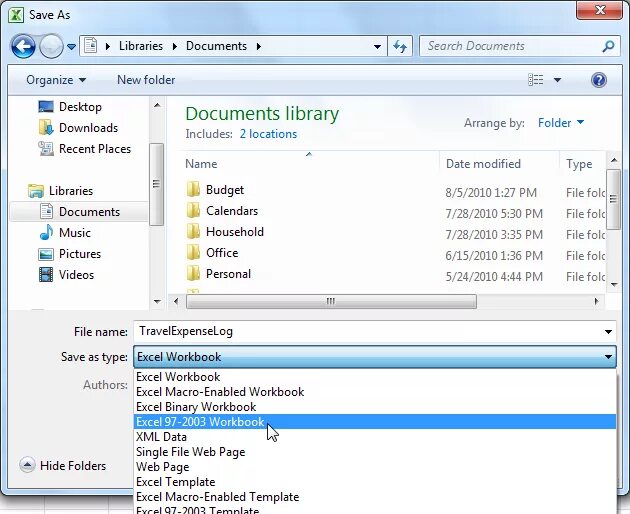Click the Back navigation arrow
The width and height of the screenshot is (630, 514).
pos(23,46)
